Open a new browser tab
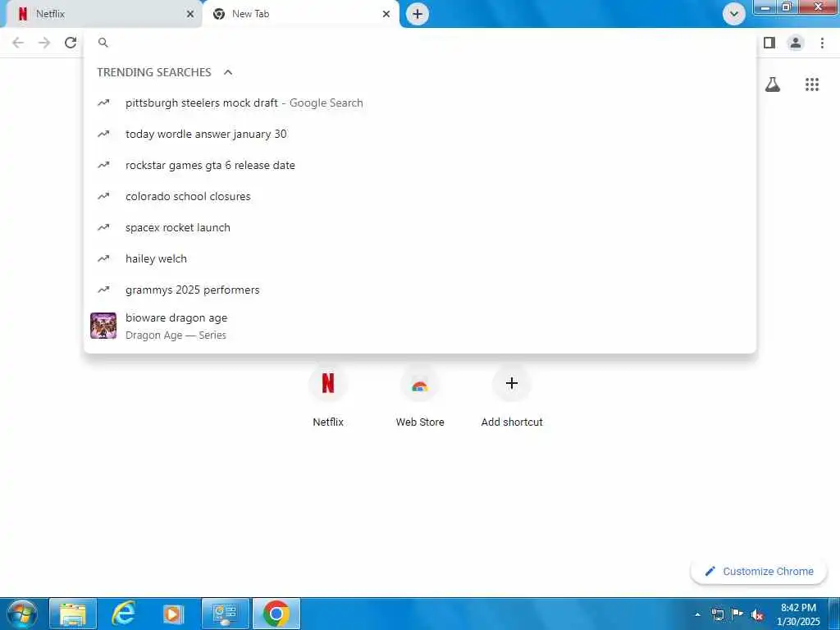 click(418, 14)
